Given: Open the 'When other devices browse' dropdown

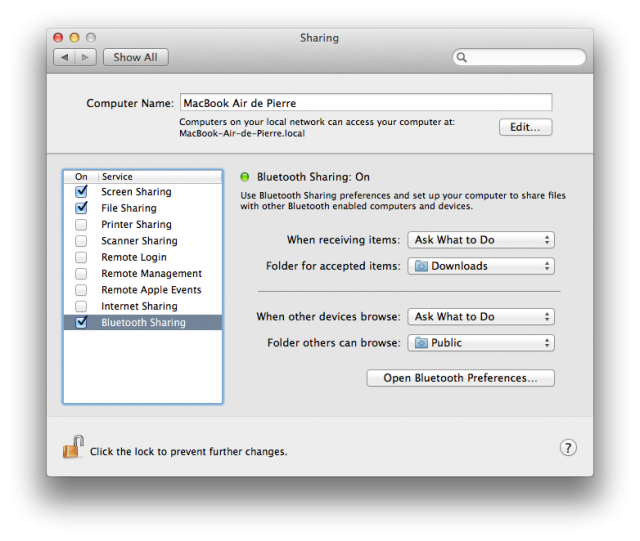Looking at the screenshot, I should 481,317.
